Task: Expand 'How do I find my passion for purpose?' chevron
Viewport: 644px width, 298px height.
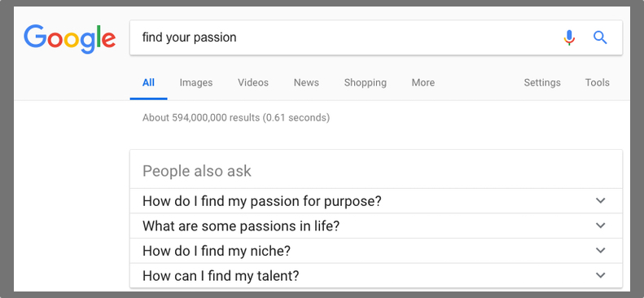Action: [x=601, y=201]
